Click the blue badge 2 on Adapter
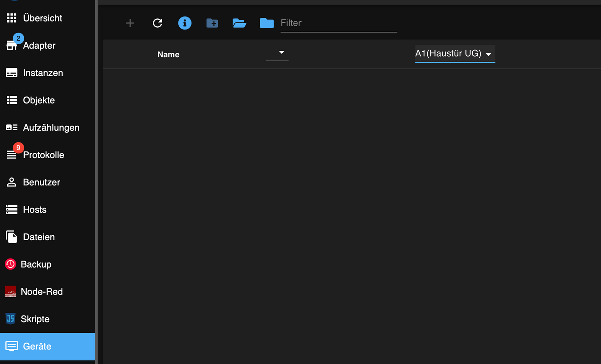601x364 pixels. tap(18, 38)
